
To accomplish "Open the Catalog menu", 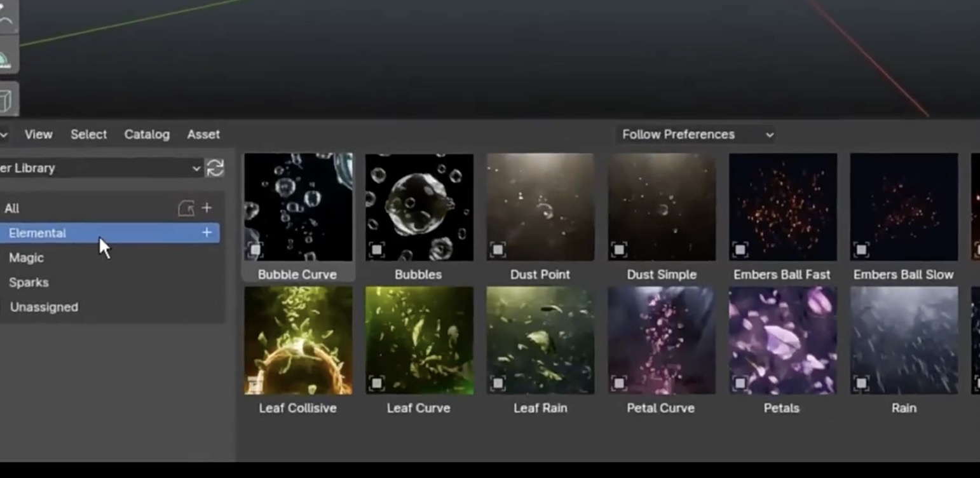I will [147, 134].
